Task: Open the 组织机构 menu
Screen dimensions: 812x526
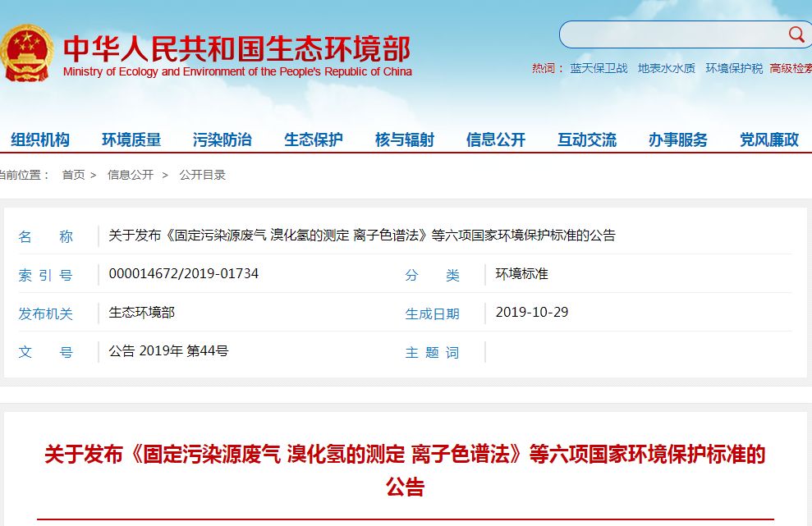Action: click(x=40, y=140)
